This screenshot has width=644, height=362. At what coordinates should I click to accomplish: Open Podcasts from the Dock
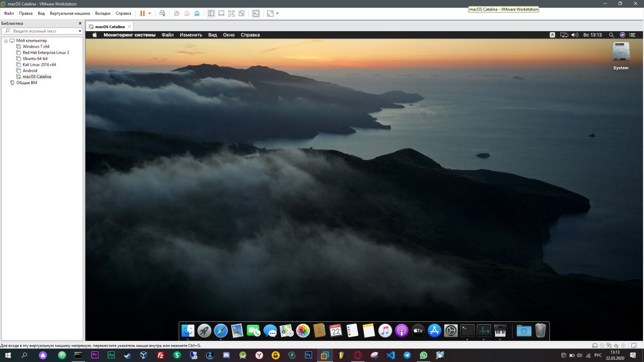[x=401, y=330]
